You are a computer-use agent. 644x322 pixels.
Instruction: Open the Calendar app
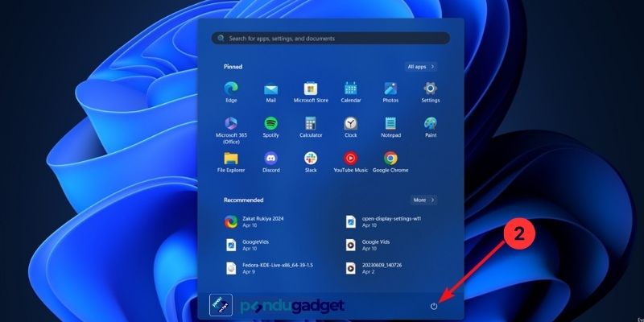(x=351, y=92)
